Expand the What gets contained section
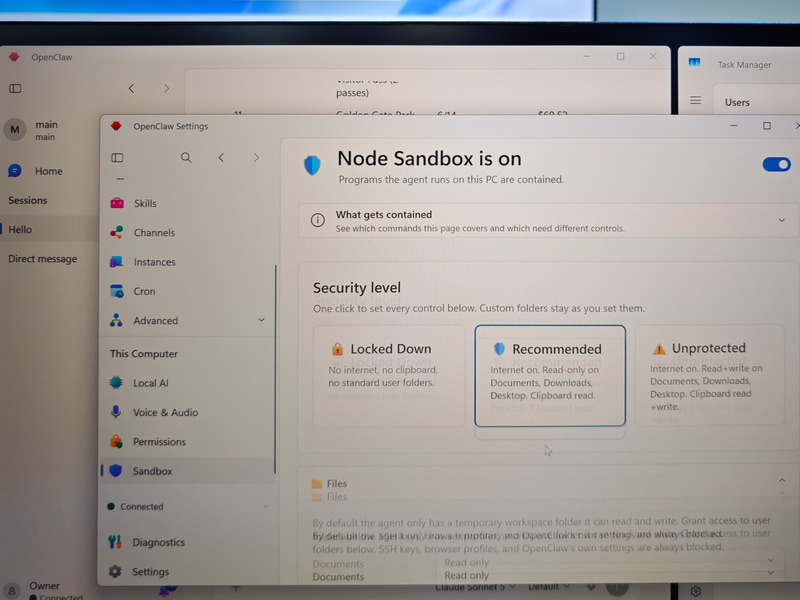The image size is (800, 600). [781, 220]
